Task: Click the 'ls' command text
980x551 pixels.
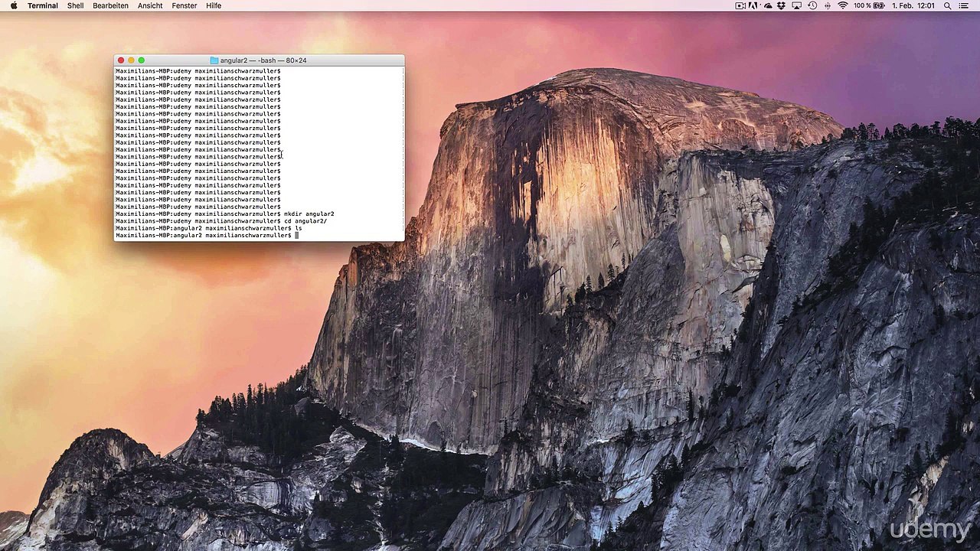Action: pyautogui.click(x=299, y=228)
